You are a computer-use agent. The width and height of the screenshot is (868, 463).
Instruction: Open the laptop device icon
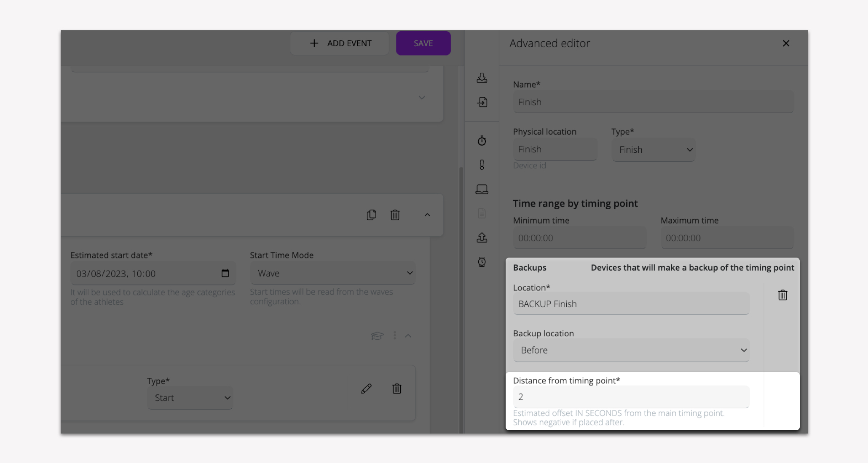point(482,189)
